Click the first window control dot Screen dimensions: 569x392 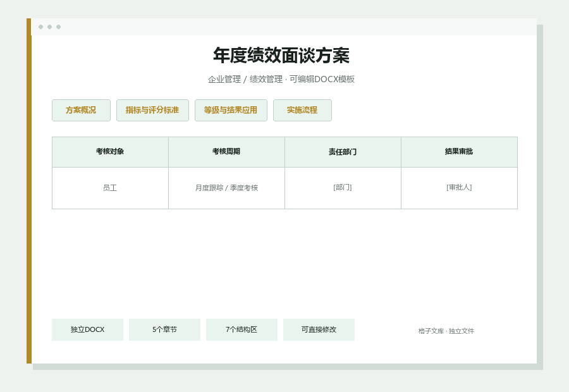click(40, 27)
